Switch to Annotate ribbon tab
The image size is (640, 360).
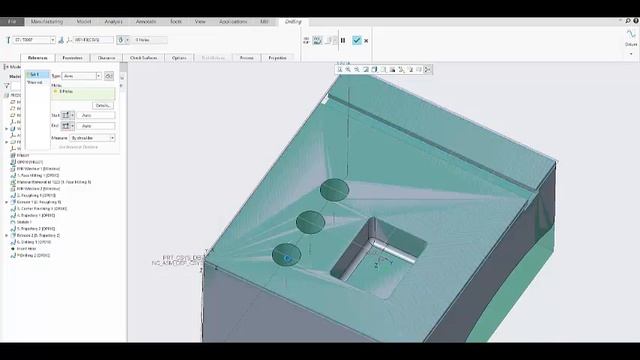146,22
